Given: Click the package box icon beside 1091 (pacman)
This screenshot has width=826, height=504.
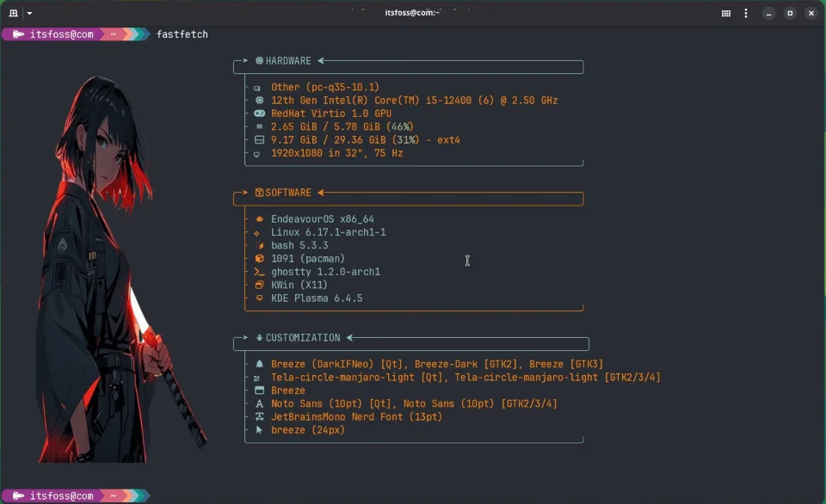Looking at the screenshot, I should click(259, 258).
